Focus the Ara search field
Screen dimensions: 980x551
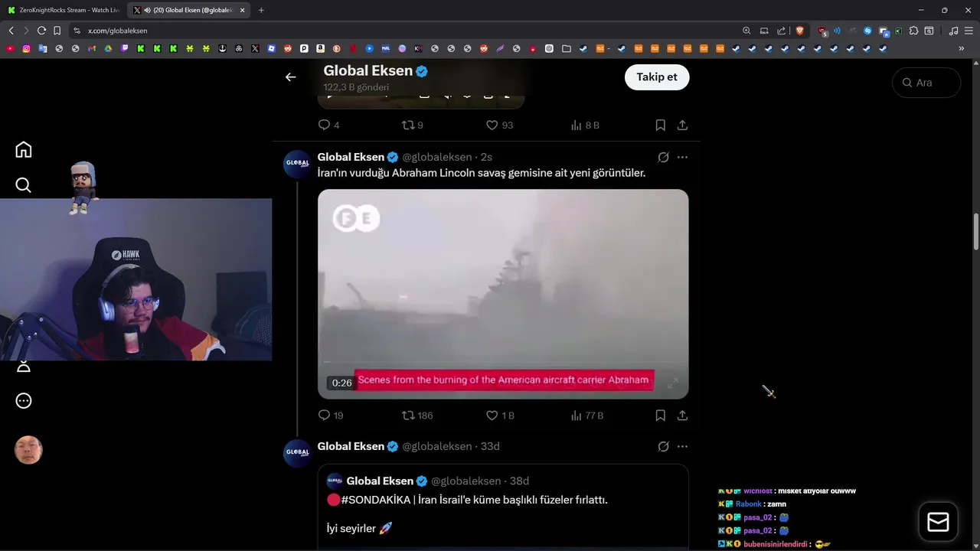(x=926, y=83)
